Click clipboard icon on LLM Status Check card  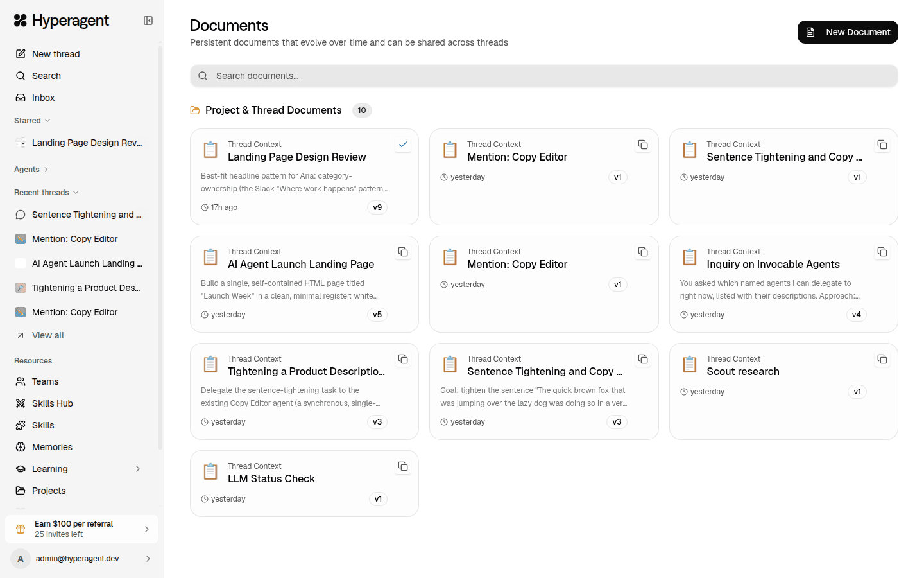click(210, 471)
